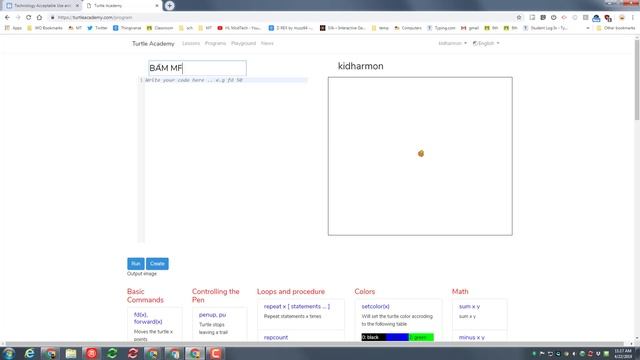Open the active Chrome window in taskbar
This screenshot has width=640, height=360.
click(x=195, y=353)
